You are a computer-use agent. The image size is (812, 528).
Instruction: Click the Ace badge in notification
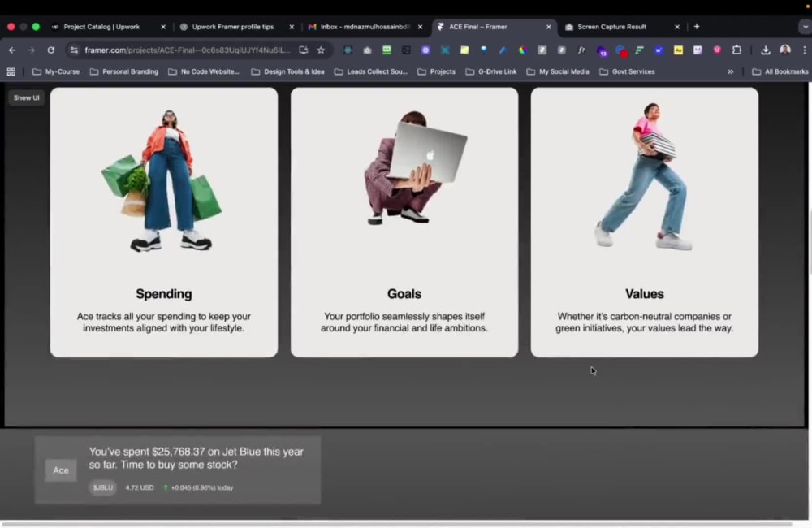[x=61, y=470]
